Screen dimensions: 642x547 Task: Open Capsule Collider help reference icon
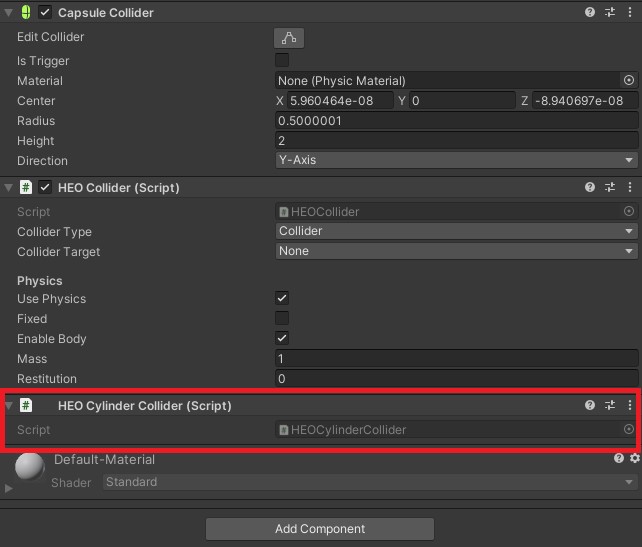[x=590, y=13]
